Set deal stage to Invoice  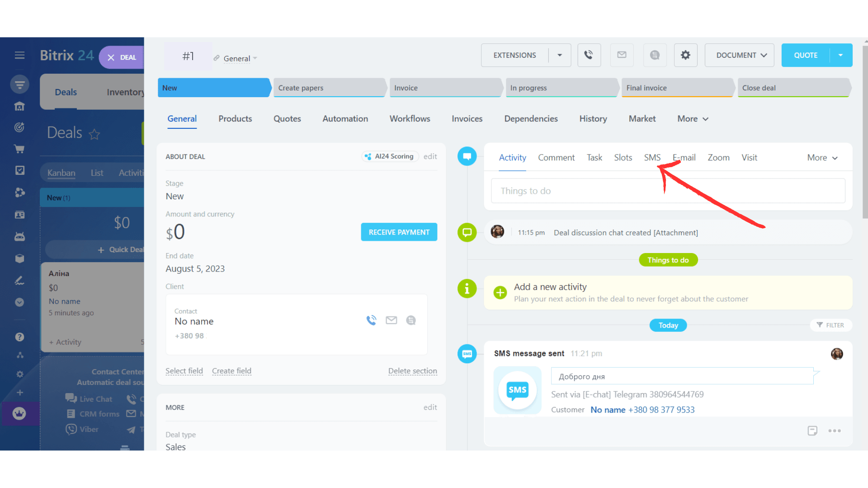[x=445, y=88]
